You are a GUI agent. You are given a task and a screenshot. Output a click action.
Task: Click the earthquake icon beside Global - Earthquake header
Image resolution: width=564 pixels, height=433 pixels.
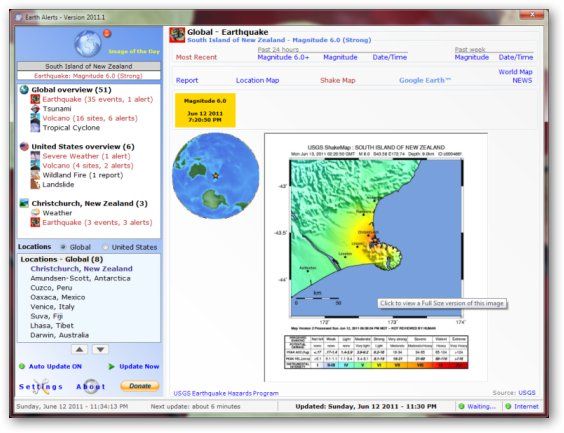click(177, 35)
